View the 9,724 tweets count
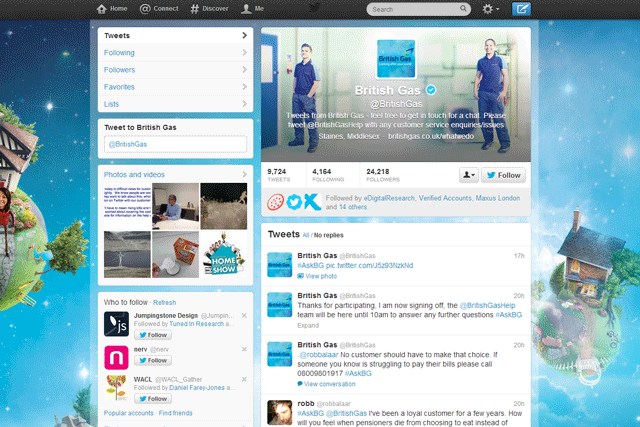Screen dimensions: 640x427 click(x=279, y=175)
